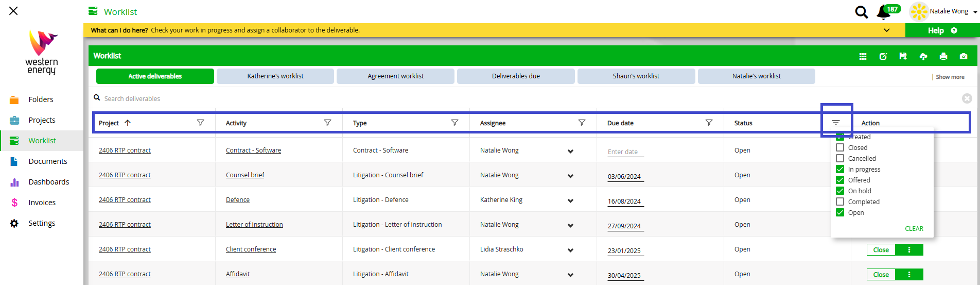Click the save-with-arrow icon in Worklist bar
The height and width of the screenshot is (285, 980).
903,56
